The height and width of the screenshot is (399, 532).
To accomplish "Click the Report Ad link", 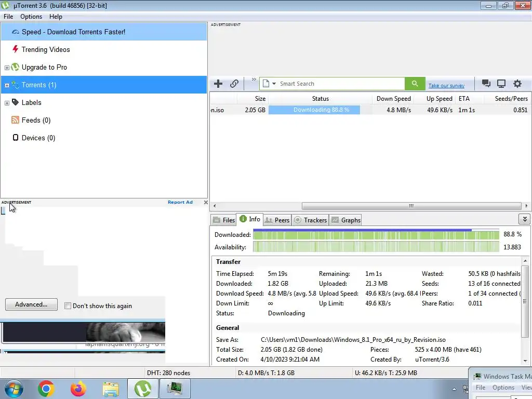I will [x=180, y=202].
